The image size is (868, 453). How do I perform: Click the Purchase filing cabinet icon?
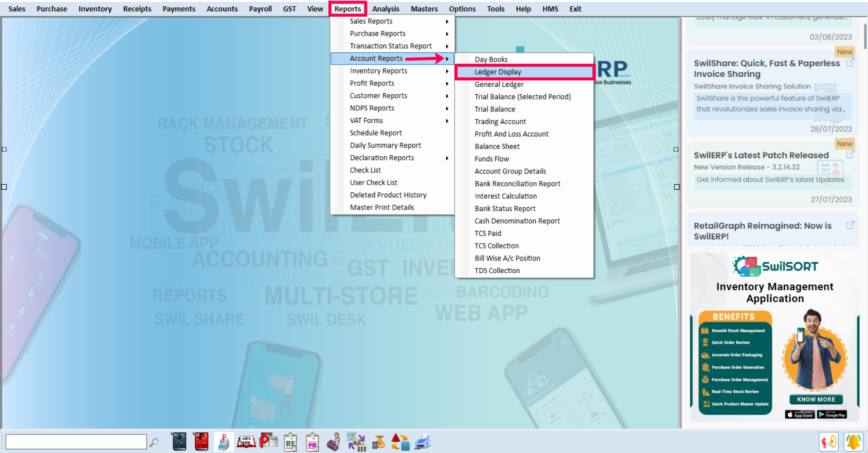click(223, 442)
